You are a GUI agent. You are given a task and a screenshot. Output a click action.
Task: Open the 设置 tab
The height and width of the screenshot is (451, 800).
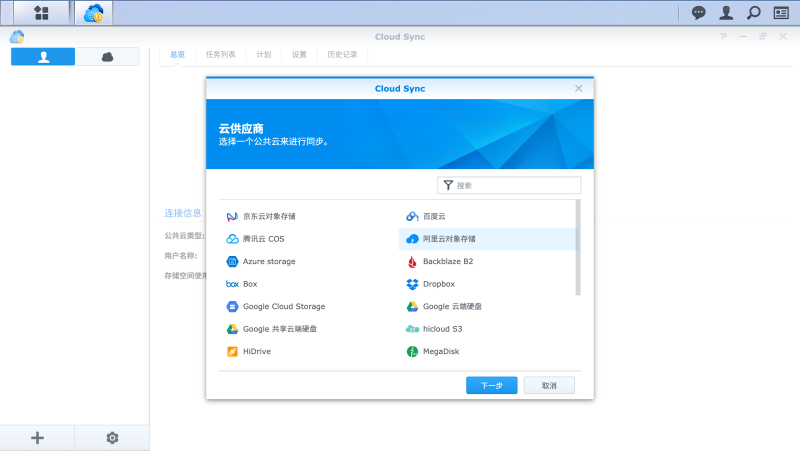(299, 55)
